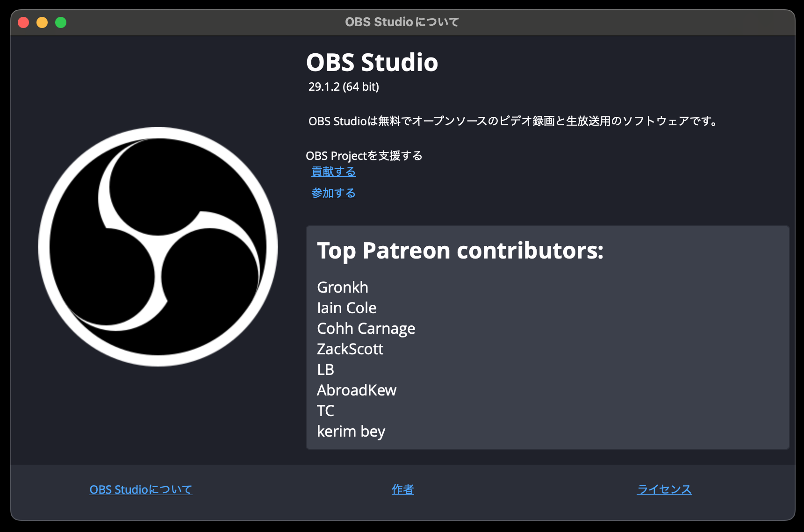804x532 pixels.
Task: Select the Gronkh contributor name
Action: click(343, 288)
